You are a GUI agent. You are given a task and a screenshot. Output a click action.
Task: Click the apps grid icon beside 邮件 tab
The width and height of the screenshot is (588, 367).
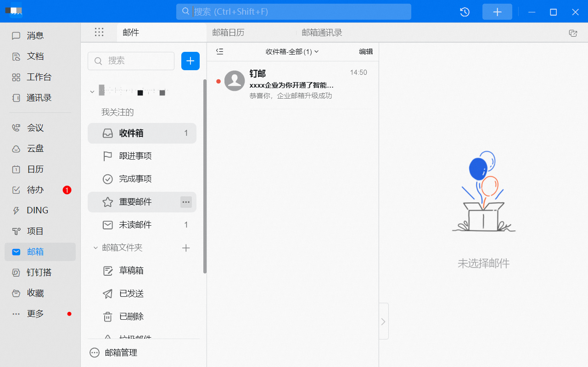99,32
